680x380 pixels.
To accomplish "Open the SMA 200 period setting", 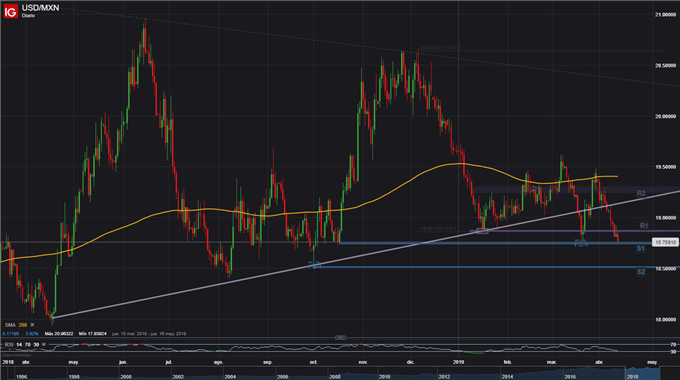I will tap(23, 324).
